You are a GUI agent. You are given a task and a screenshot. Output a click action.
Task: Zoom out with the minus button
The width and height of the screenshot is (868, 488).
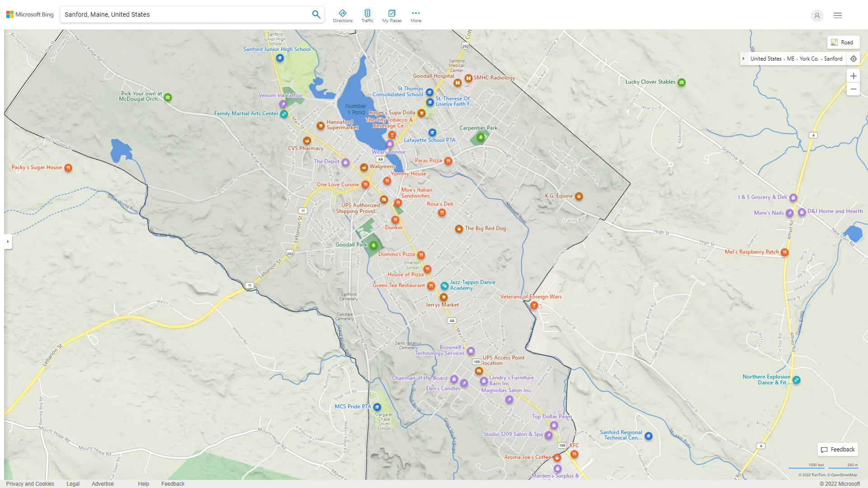point(853,89)
